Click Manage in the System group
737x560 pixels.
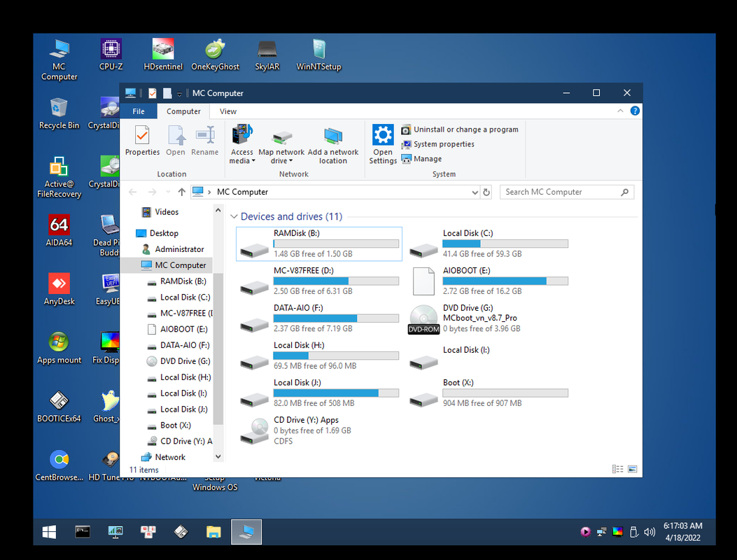[x=421, y=159]
